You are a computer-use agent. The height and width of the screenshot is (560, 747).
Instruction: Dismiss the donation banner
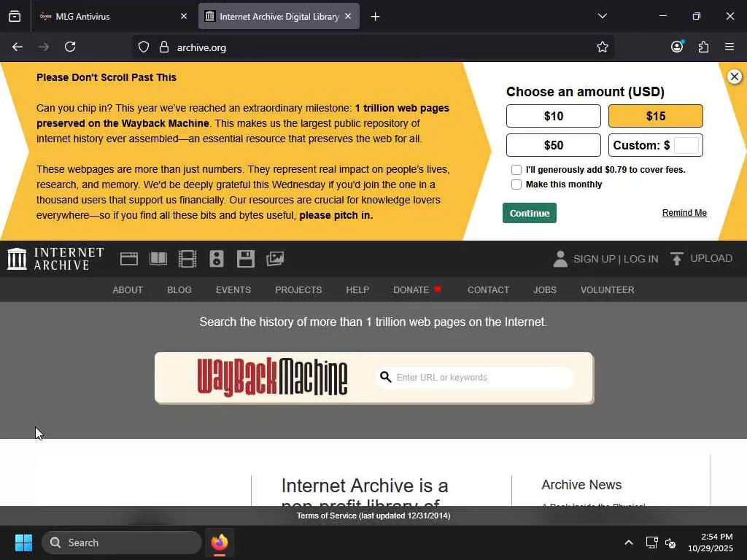point(735,76)
